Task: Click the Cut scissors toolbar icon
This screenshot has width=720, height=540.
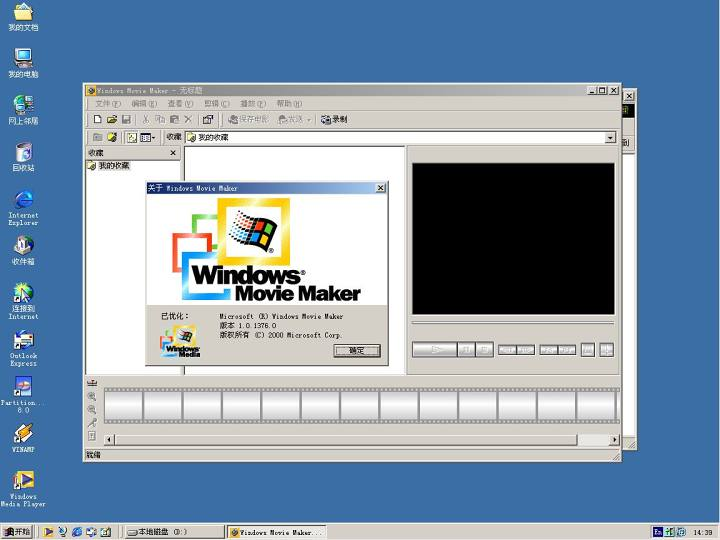Action: tap(146, 119)
